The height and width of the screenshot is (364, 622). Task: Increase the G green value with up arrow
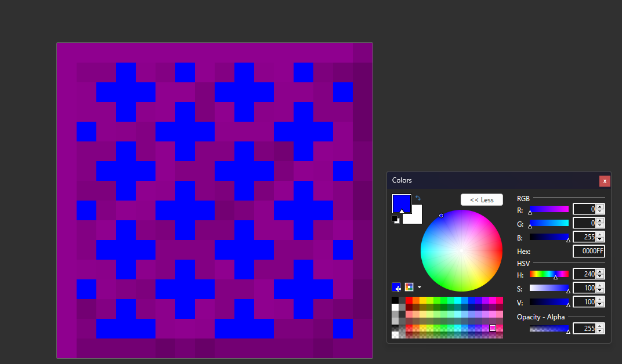600,221
